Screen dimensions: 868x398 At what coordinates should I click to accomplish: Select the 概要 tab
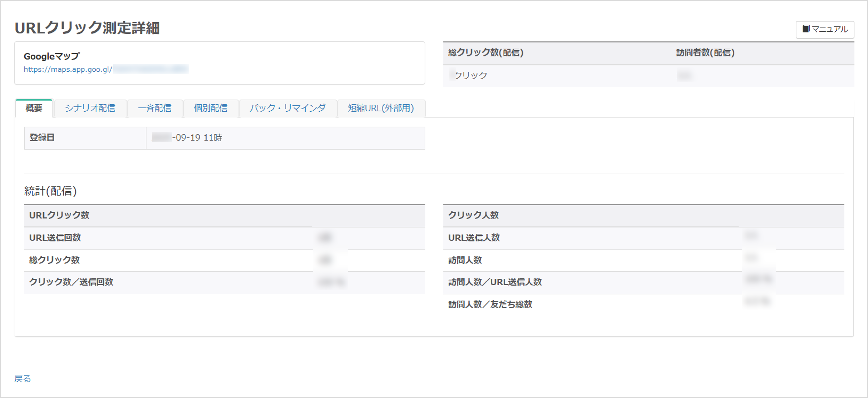click(x=34, y=108)
